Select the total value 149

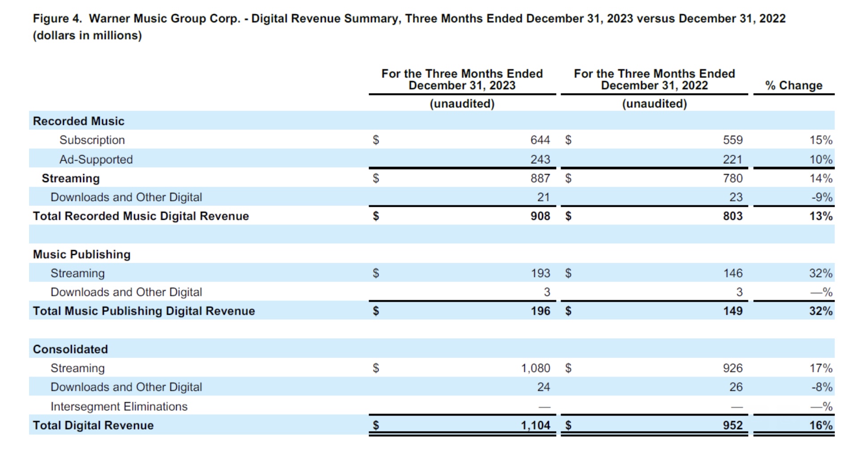point(733,311)
